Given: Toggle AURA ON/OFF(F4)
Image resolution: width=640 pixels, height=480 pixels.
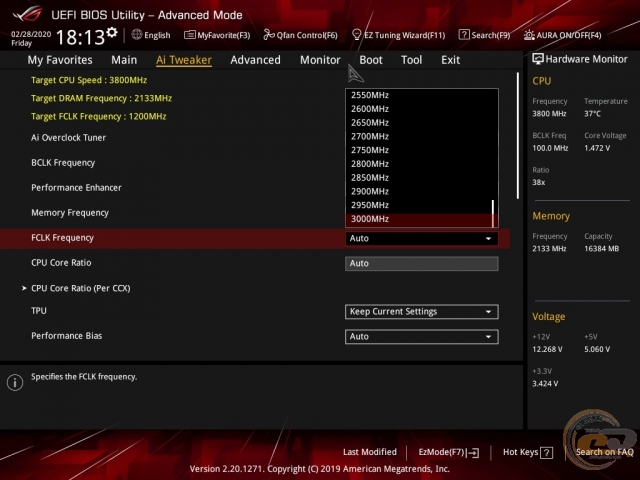Looking at the screenshot, I should (x=562, y=35).
